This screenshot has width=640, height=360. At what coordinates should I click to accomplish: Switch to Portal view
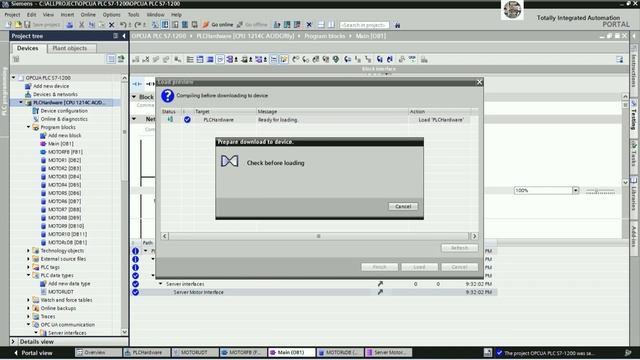coord(33,353)
